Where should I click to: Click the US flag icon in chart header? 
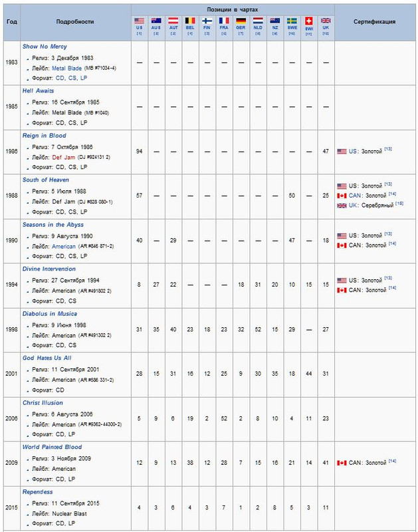[x=139, y=21]
